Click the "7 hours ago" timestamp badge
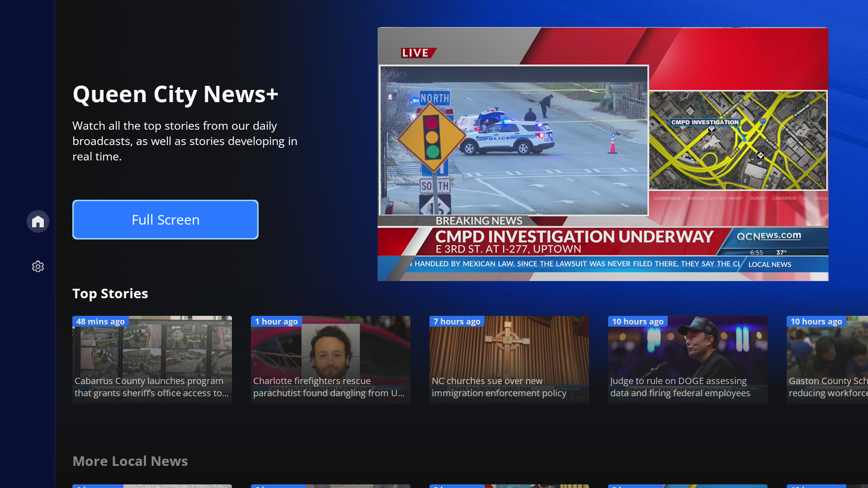The image size is (868, 488). (457, 321)
